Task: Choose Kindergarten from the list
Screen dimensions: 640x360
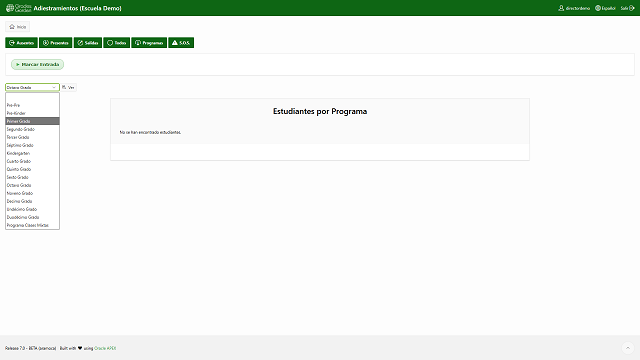Action: click(32, 153)
